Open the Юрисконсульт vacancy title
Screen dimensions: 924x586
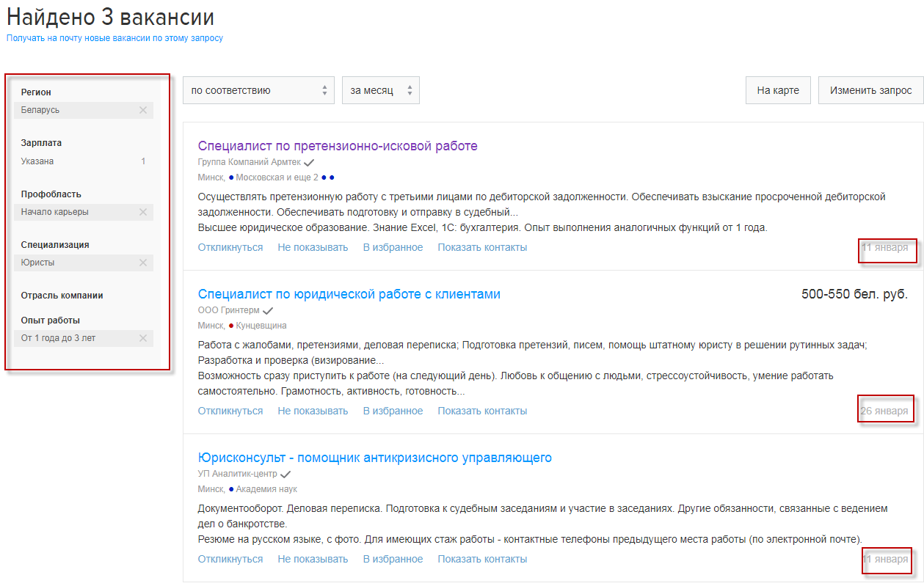click(x=374, y=458)
